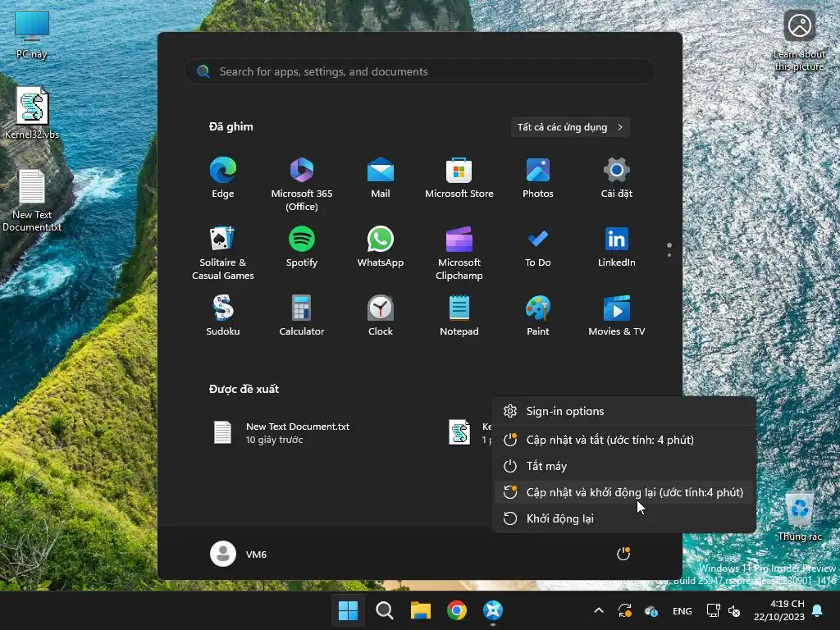
Task: Open clock and date 4:19 CH
Action: pyautogui.click(x=779, y=610)
